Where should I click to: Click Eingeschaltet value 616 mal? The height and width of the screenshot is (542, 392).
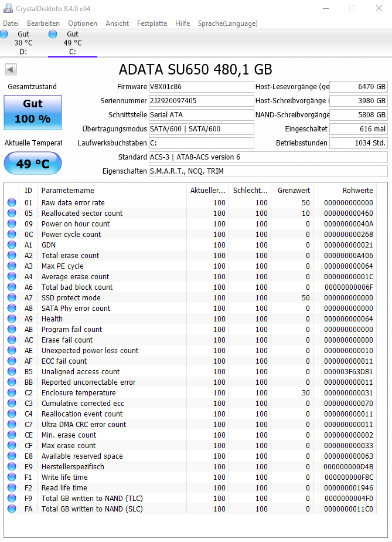pos(359,129)
